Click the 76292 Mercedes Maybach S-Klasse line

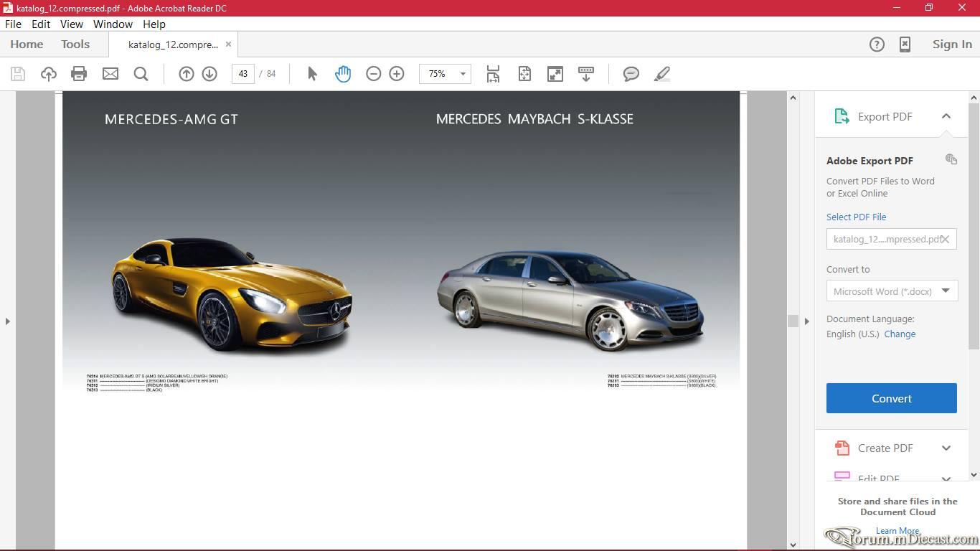pos(661,376)
